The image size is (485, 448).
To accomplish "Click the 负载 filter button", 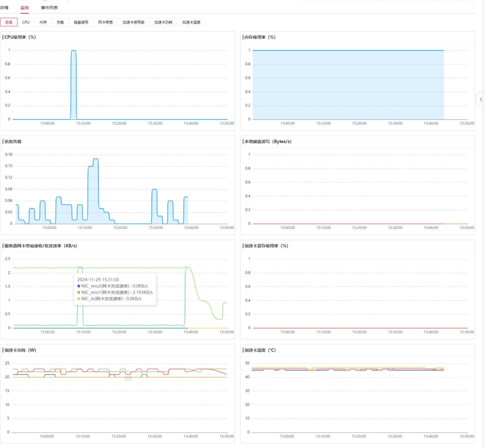I will [x=60, y=22].
